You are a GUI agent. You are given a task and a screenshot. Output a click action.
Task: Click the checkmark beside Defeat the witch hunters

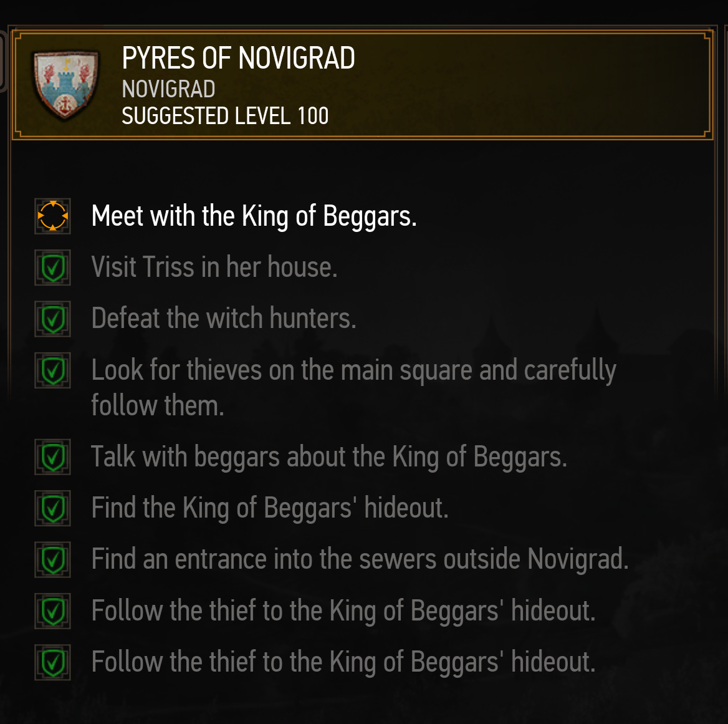(x=52, y=319)
